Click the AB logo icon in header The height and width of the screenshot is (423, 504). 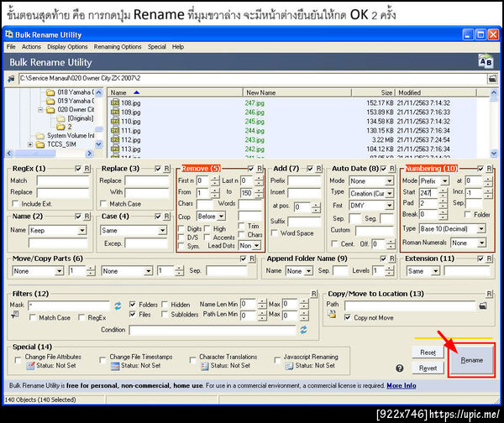(486, 61)
